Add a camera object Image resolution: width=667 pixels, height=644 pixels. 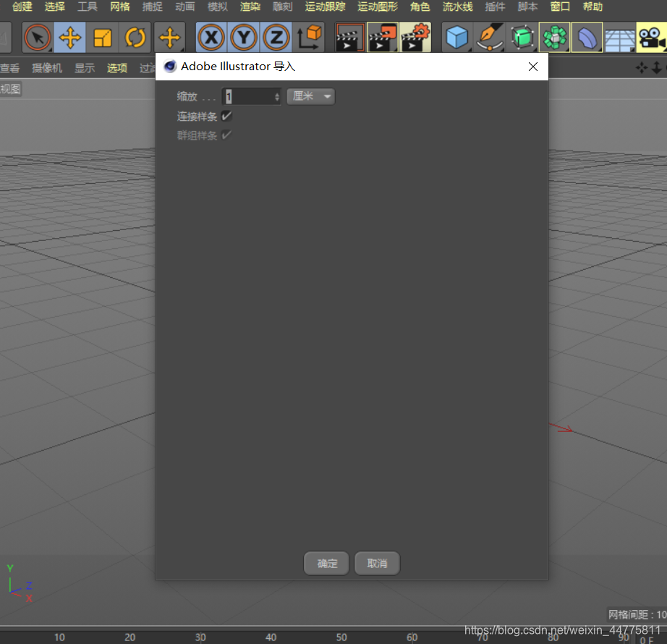[652, 38]
